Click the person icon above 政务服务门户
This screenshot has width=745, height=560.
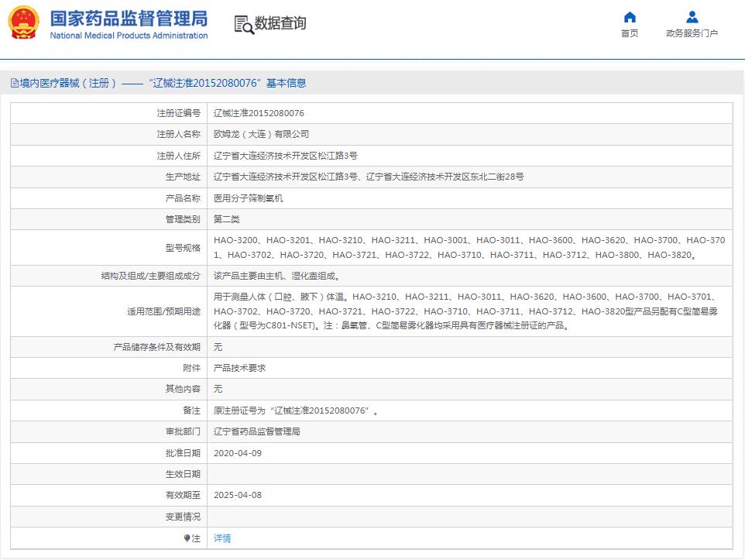click(692, 17)
